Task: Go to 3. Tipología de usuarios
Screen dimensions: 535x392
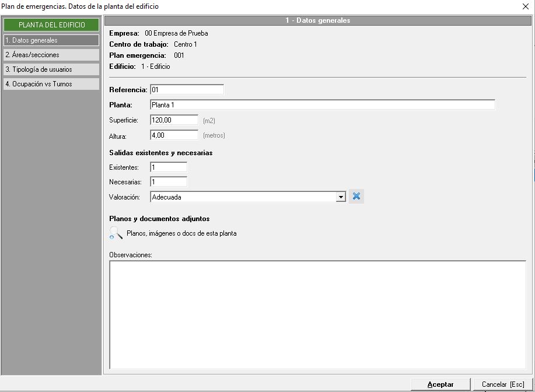Action: coord(51,69)
